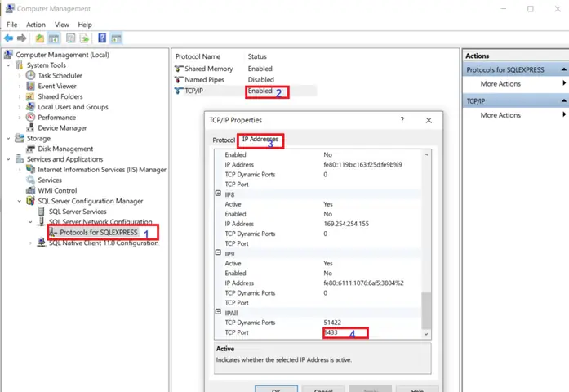Viewport: 569px width, 392px height.
Task: Click the Shared Folders icon
Action: pos(30,96)
